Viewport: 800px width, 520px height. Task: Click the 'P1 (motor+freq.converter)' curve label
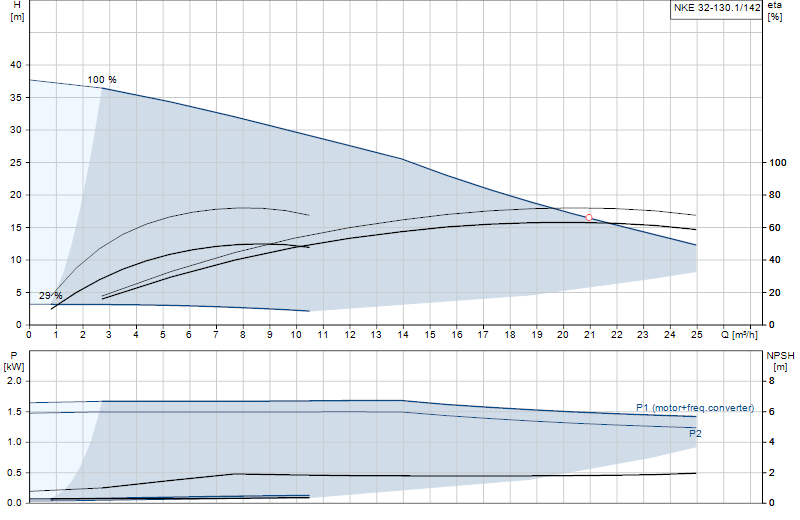click(x=695, y=408)
